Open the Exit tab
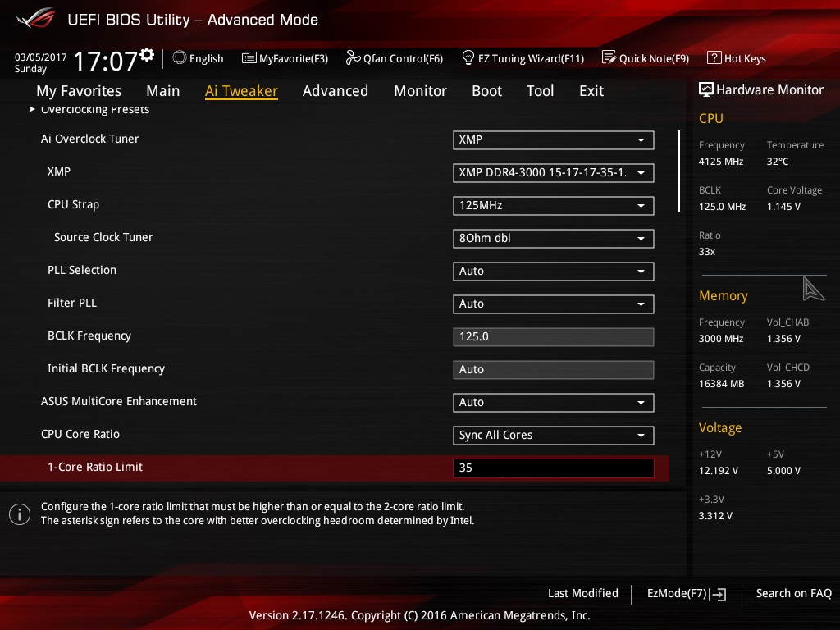840x630 pixels. (591, 91)
